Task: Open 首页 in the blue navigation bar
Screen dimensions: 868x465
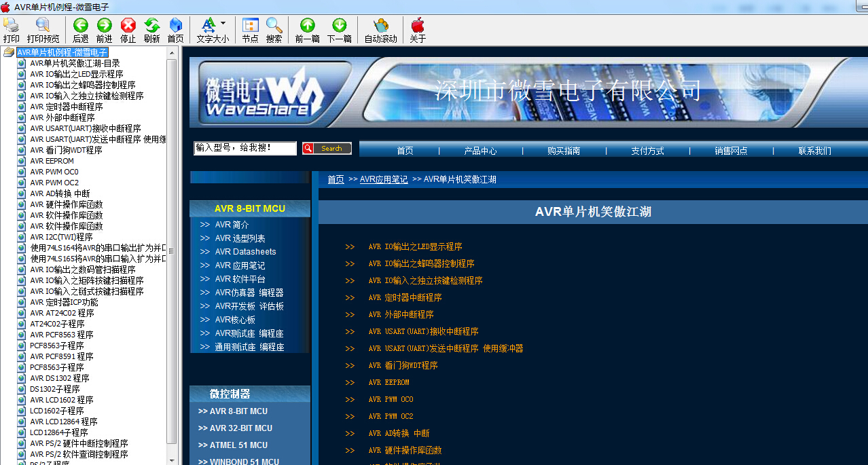Action: click(x=405, y=151)
